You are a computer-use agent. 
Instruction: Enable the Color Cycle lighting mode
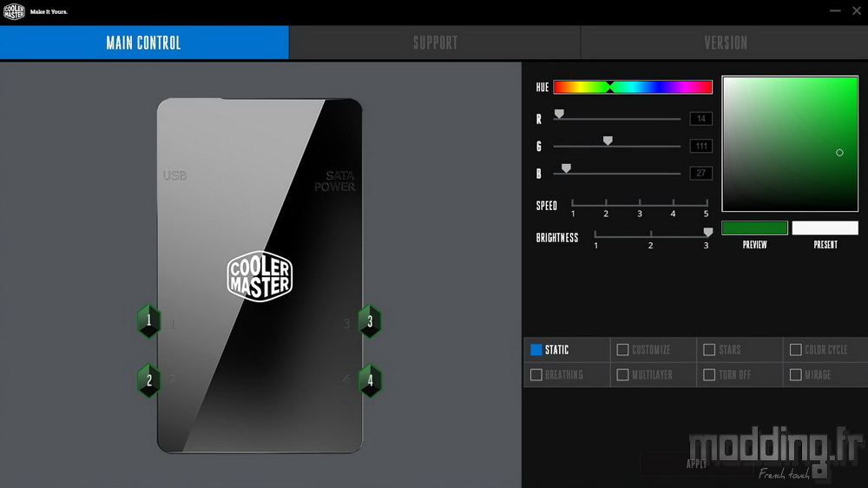click(795, 350)
